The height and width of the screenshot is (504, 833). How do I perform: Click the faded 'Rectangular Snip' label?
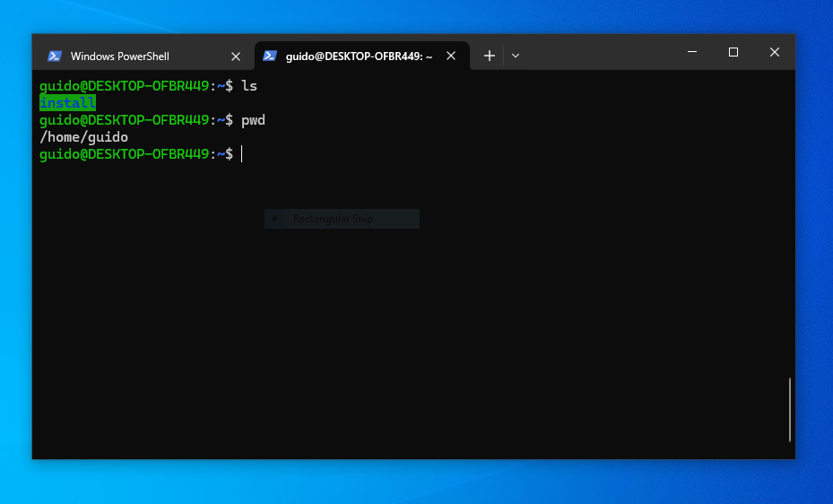[333, 219]
